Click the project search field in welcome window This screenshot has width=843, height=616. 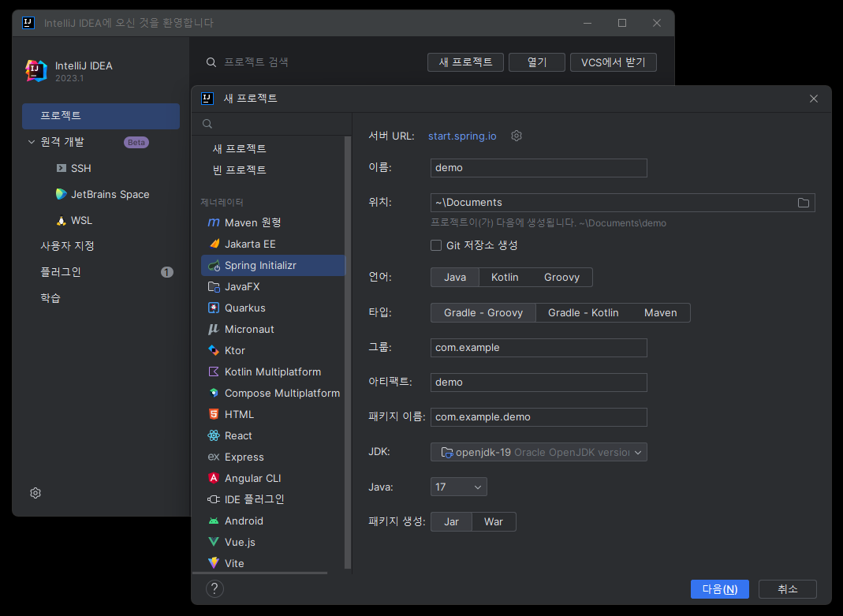(x=311, y=62)
